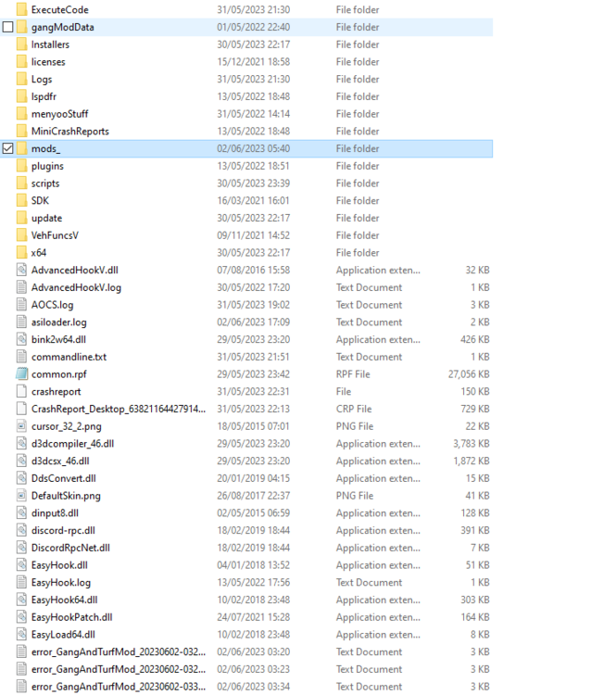Select error_GangAndTurfMod log dated 03:34
This screenshot has width=616, height=695.
(119, 687)
